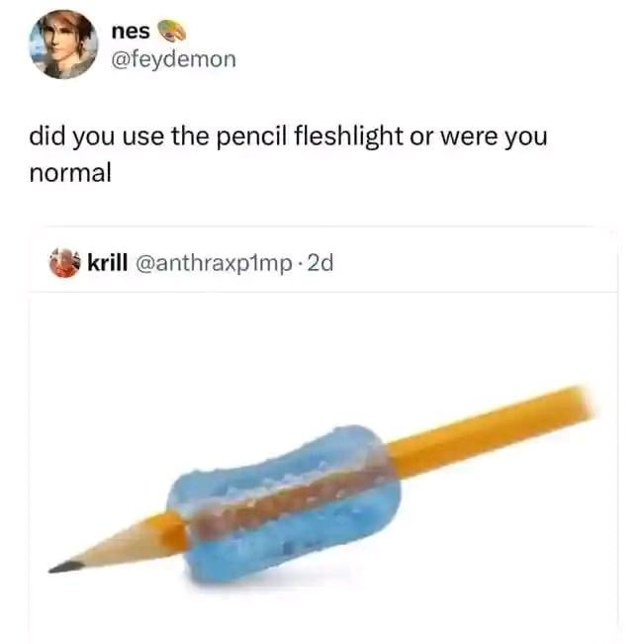Click the blue pencil grip in the image
Image resolution: width=644 pixels, height=644 pixels.
(x=284, y=504)
